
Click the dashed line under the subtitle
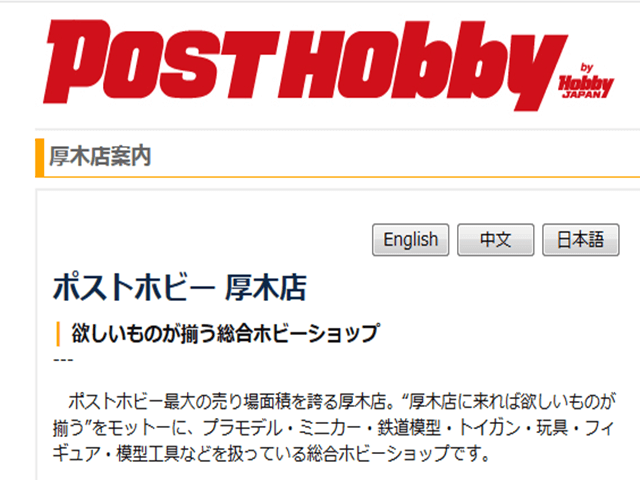pos(63,360)
